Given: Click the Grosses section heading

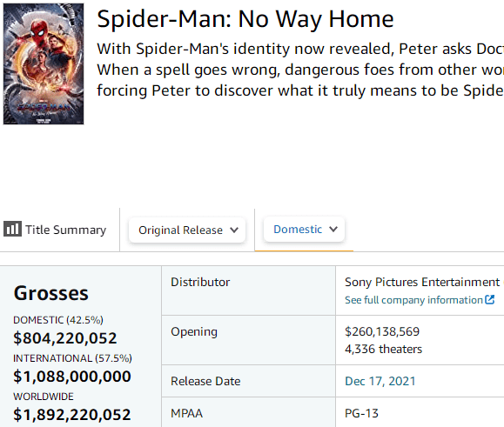Looking at the screenshot, I should (50, 293).
